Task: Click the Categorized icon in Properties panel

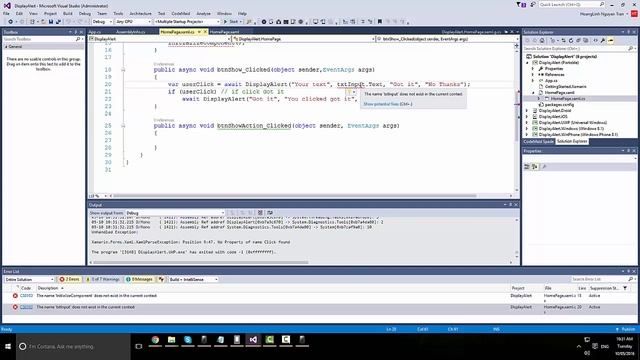Action: 527,167
